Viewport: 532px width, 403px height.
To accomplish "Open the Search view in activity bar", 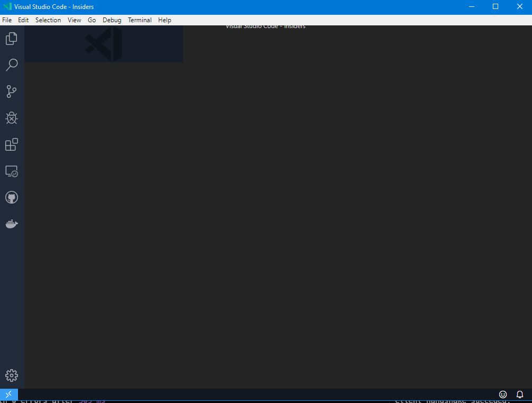I will tap(12, 65).
